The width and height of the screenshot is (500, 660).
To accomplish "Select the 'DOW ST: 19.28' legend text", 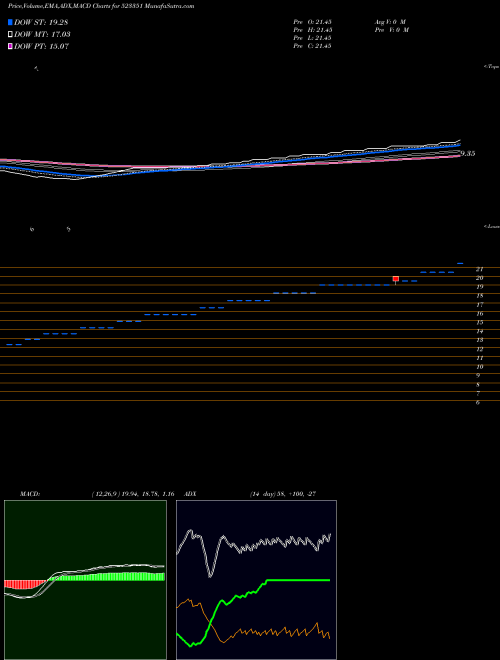I will coord(41,22).
